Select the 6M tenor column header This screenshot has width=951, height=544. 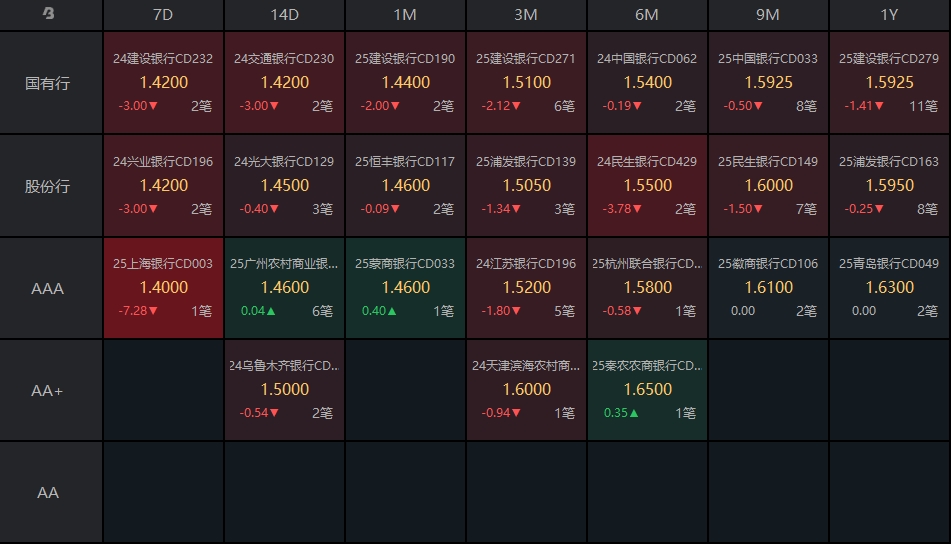click(x=647, y=15)
